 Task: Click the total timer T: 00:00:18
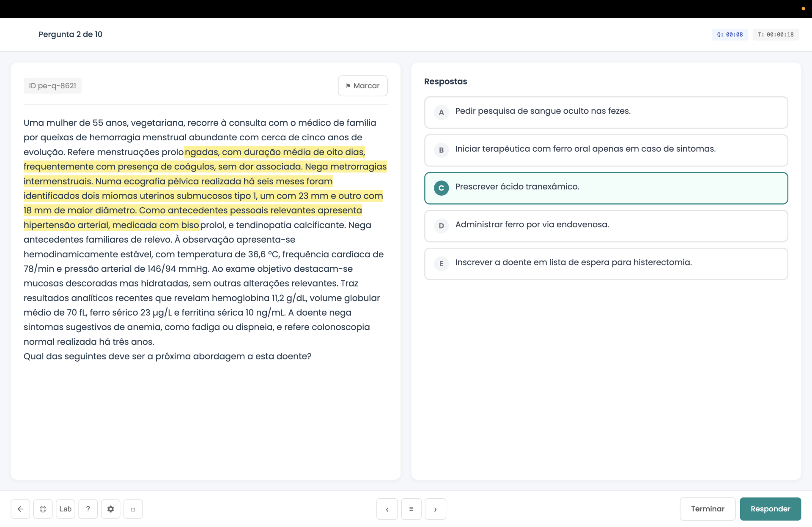[775, 35]
